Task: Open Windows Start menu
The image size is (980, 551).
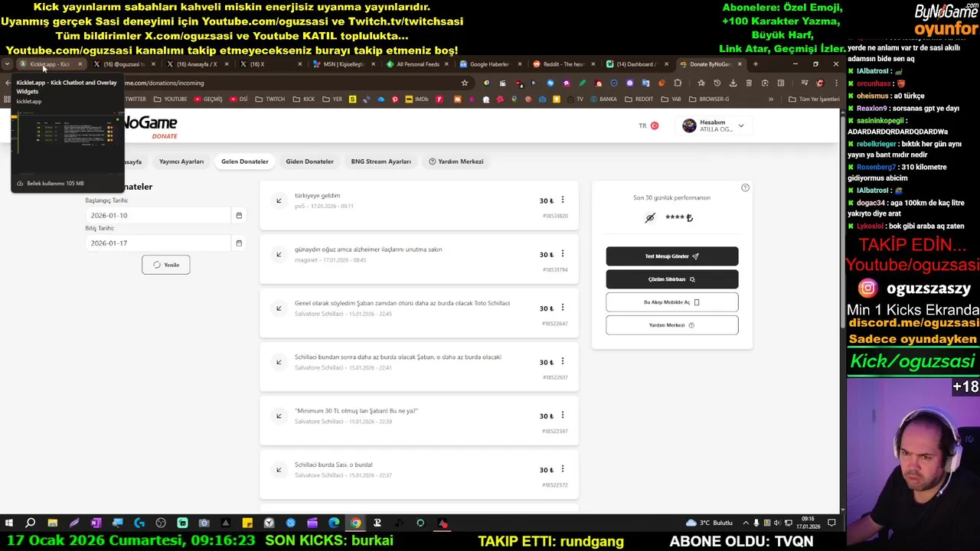Action: (9, 523)
